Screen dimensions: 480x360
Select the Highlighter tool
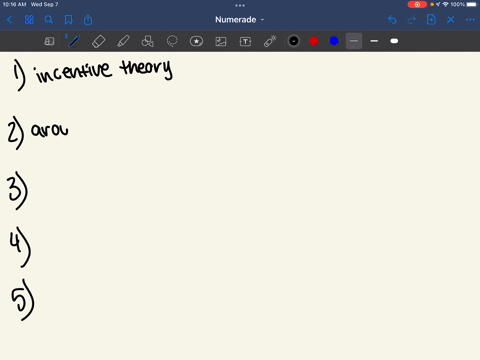(123, 41)
